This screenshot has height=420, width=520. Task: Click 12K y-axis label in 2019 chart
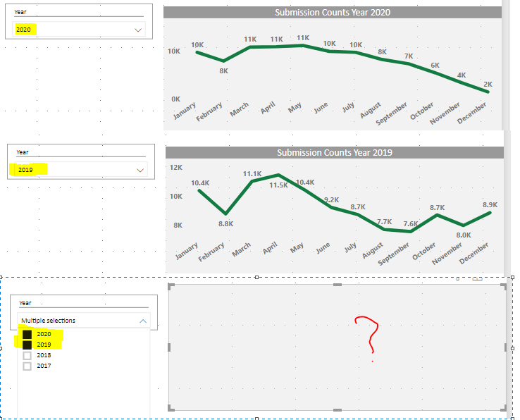(176, 168)
